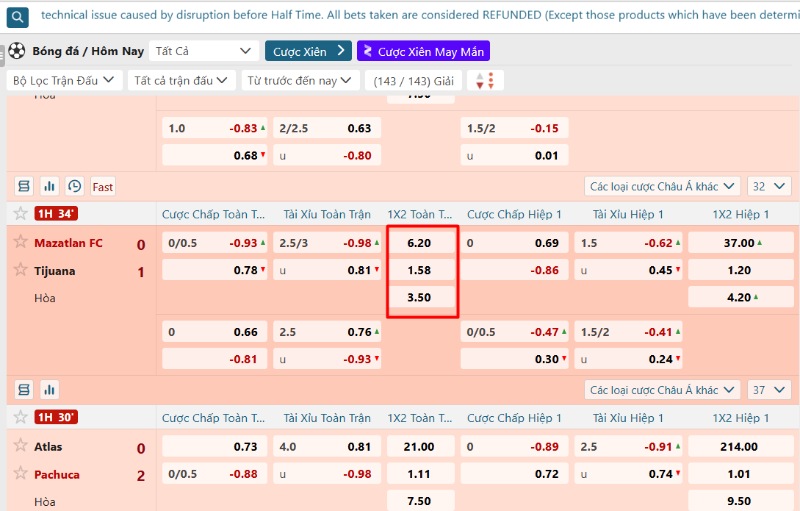Open Tất cả trận đấu dropdown
The height and width of the screenshot is (511, 800).
pos(182,81)
